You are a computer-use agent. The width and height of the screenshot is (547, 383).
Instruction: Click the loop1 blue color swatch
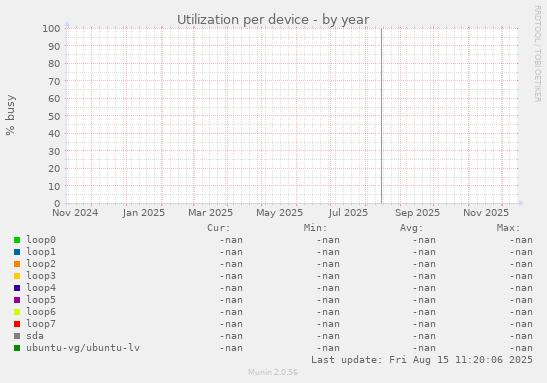coord(17,252)
